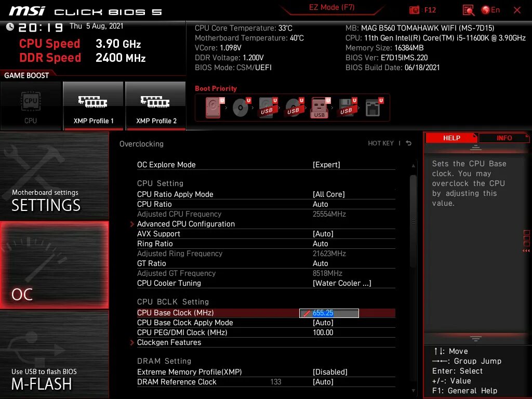Image resolution: width=532 pixels, height=399 pixels.
Task: Switch to the HELP tab
Action: (x=451, y=138)
